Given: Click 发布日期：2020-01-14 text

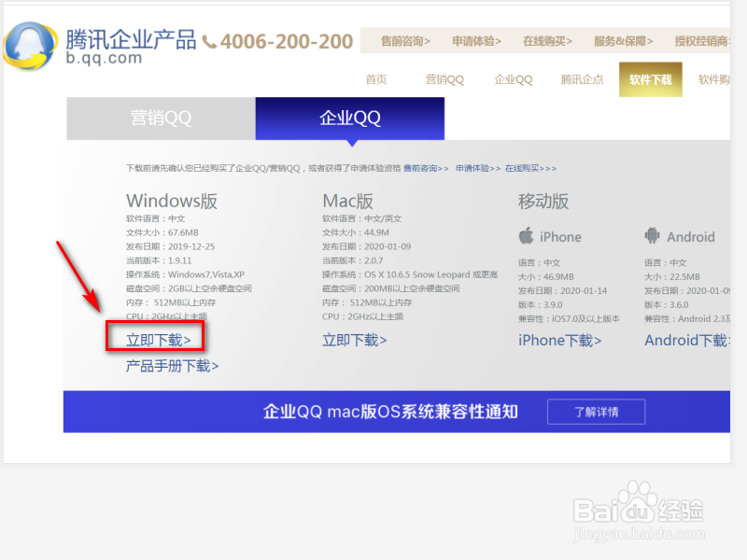Looking at the screenshot, I should coord(563,290).
